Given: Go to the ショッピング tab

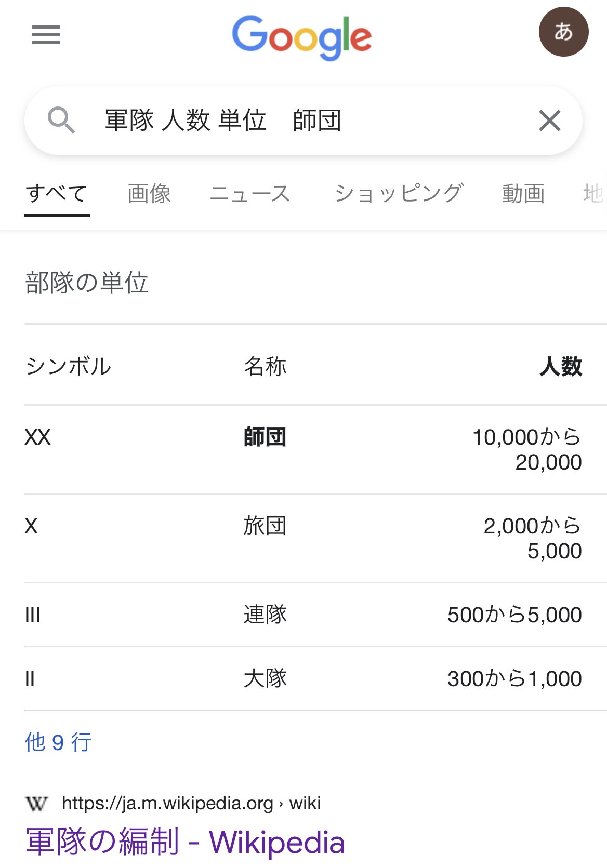Looking at the screenshot, I should point(399,194).
